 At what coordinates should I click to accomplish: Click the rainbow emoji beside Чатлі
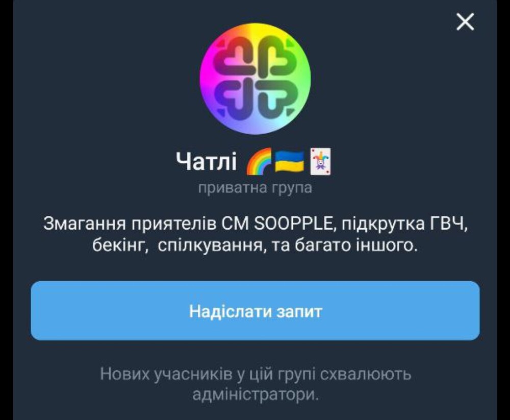[259, 161]
